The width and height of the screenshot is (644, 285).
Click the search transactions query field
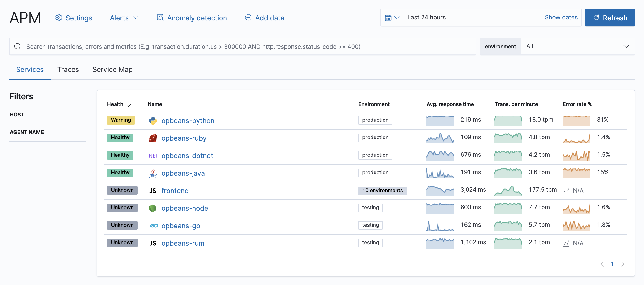pos(243,47)
